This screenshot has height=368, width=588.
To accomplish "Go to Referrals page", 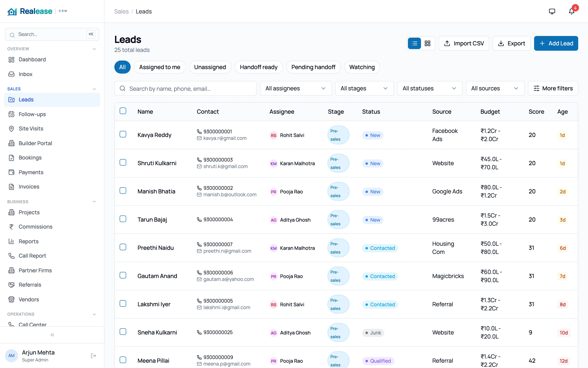I will click(52, 285).
